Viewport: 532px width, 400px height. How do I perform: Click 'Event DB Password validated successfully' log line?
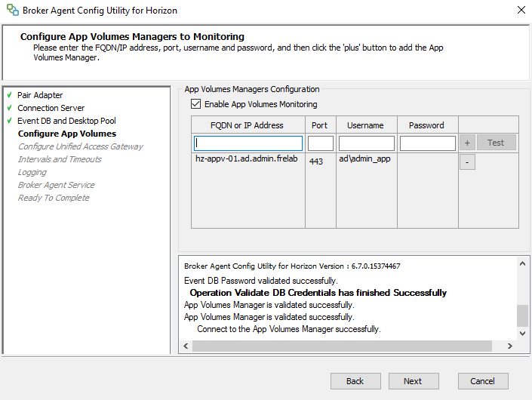(x=261, y=281)
